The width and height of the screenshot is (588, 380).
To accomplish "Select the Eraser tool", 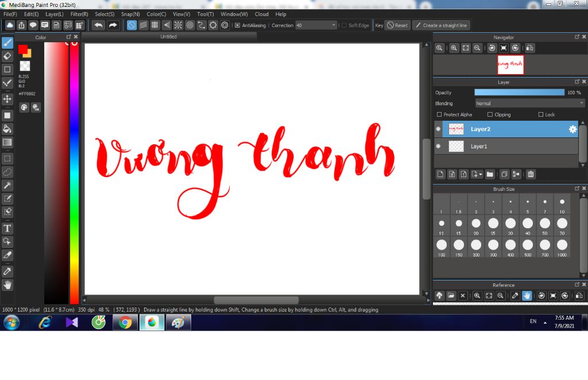I will coord(7,56).
